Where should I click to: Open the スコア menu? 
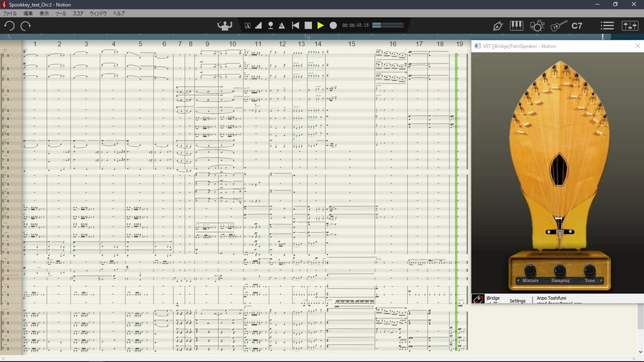tap(78, 13)
